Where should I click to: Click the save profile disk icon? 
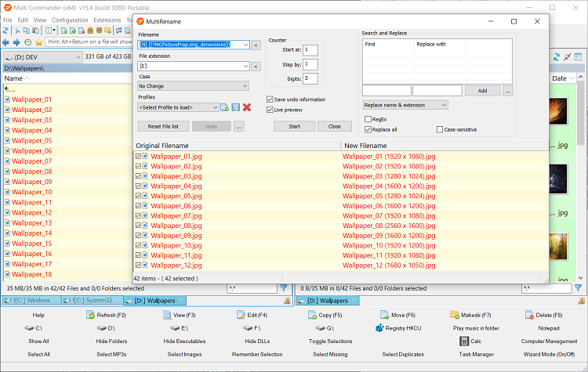[x=235, y=107]
